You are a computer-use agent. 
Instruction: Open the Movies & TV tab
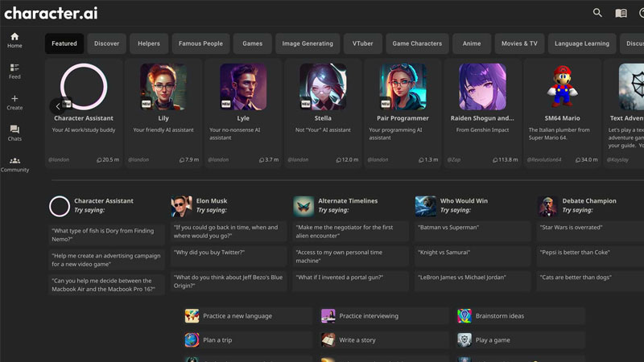(519, 43)
